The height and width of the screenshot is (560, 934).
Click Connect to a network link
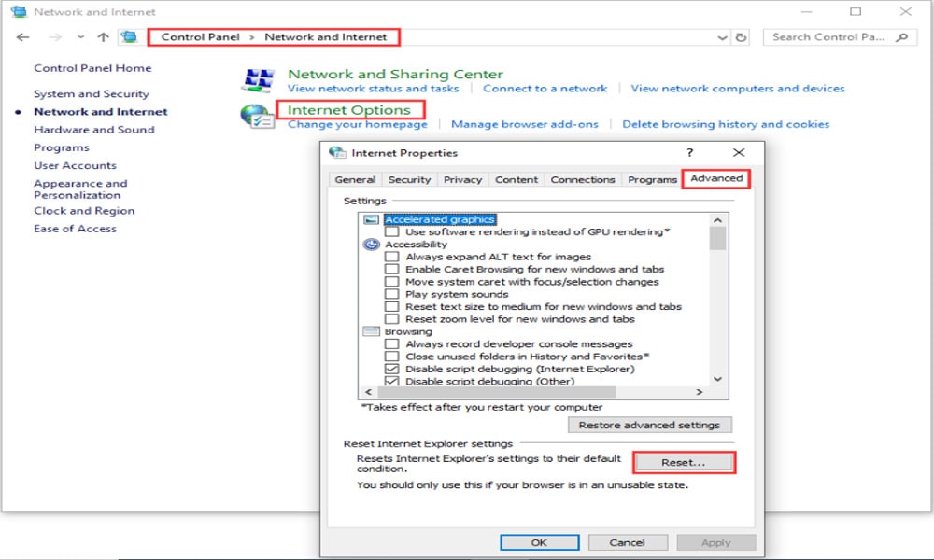545,88
